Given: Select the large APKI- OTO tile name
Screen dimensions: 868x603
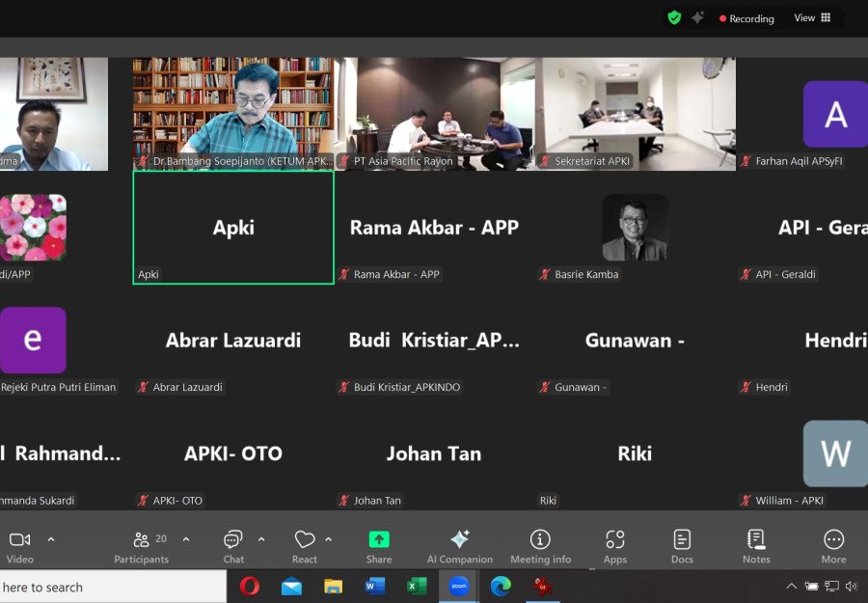Looking at the screenshot, I should point(233,453).
